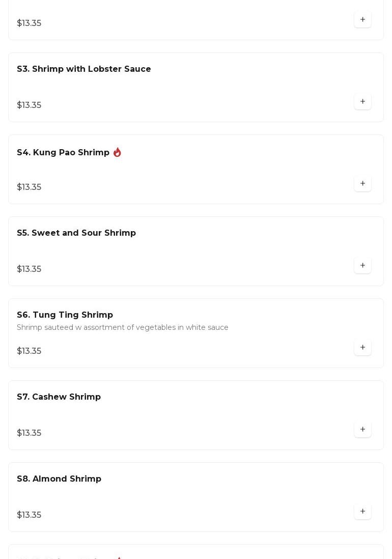
Task: Click plus button on the card above S3
Action: coord(362,19)
